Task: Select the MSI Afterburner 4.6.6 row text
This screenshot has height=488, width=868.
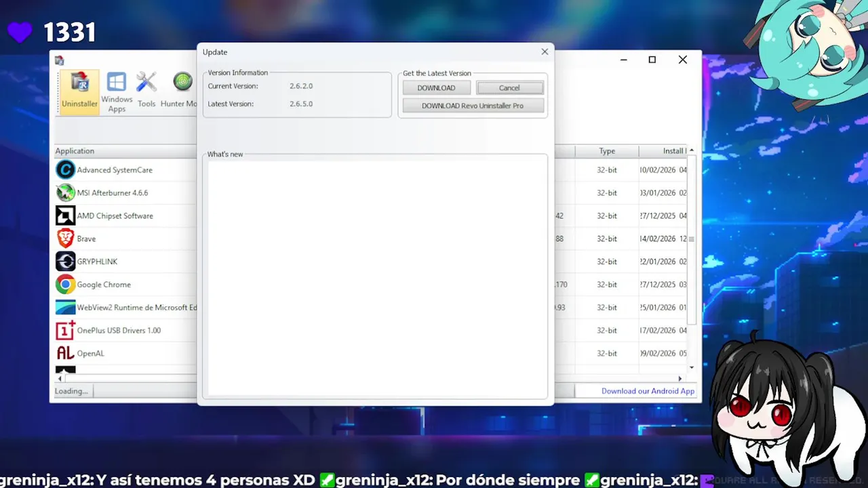Action: coord(113,193)
